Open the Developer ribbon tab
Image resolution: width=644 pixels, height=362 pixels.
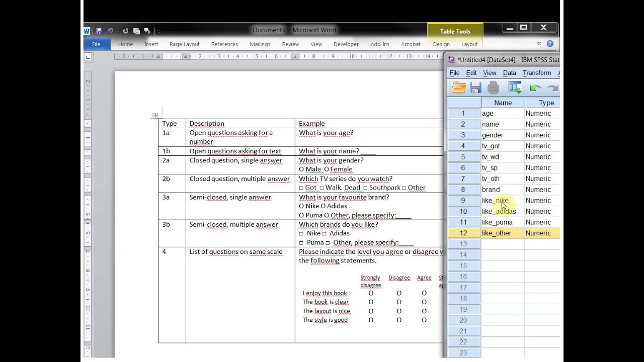pyautogui.click(x=346, y=44)
